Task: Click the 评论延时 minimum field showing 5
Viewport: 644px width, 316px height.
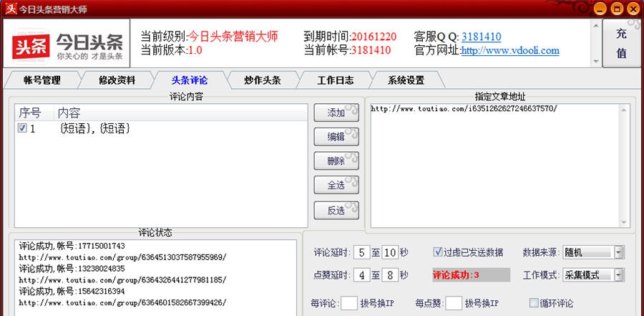Action: 362,252
